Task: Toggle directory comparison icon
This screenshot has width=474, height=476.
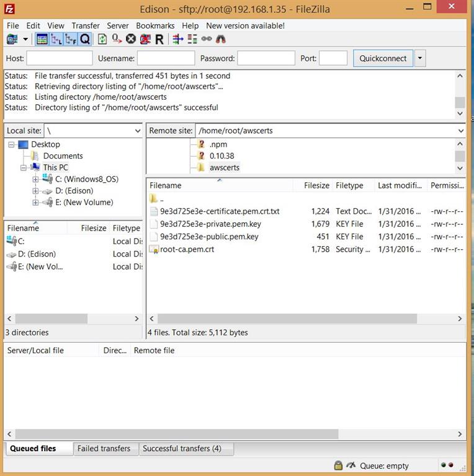Action: point(192,39)
